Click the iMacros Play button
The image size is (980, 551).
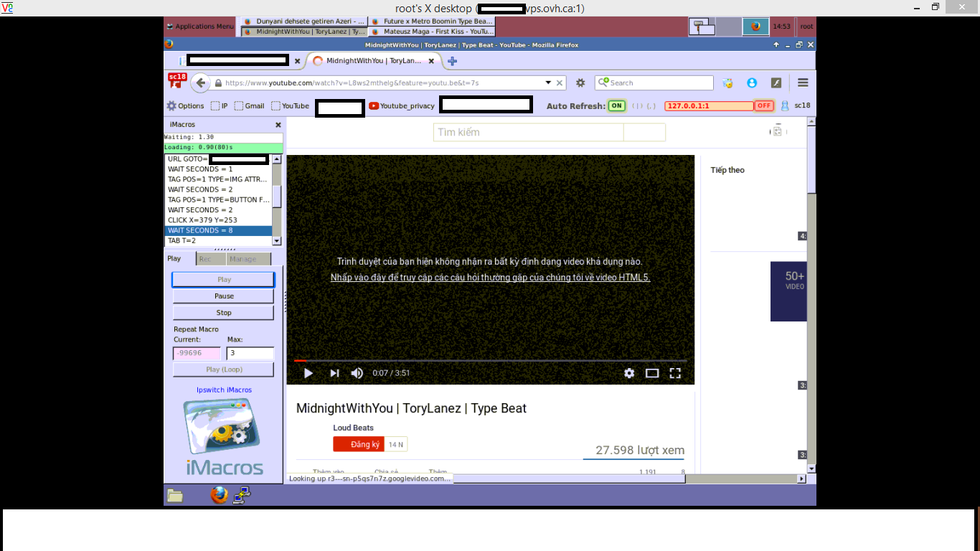point(223,280)
